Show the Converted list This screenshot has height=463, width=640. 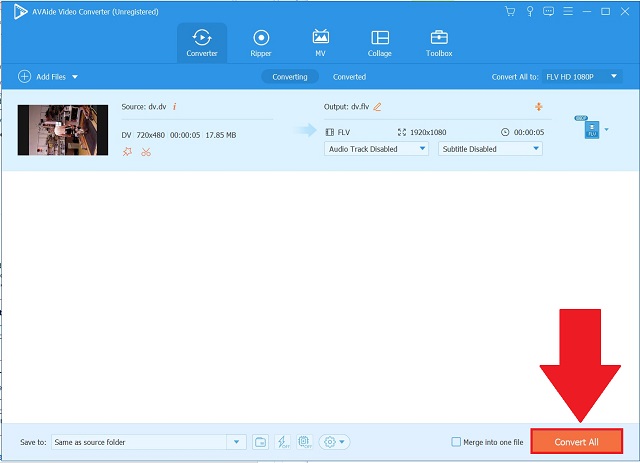click(349, 77)
